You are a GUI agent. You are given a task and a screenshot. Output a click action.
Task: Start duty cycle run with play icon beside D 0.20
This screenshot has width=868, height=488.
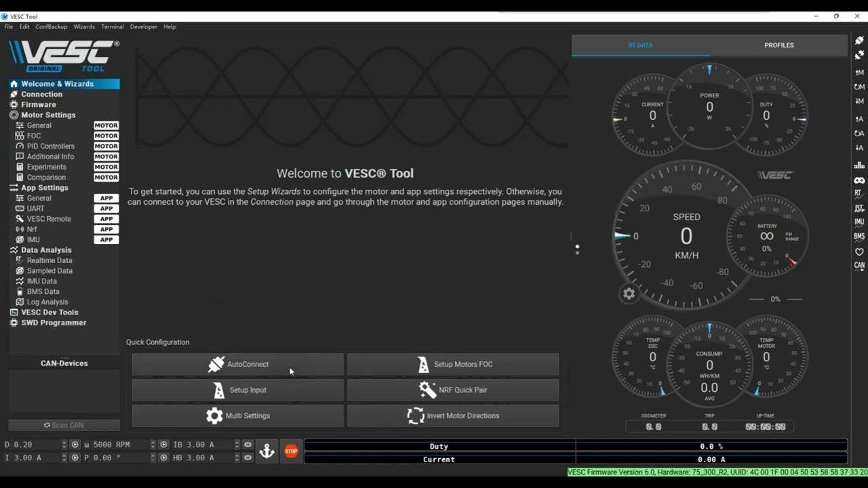click(x=75, y=445)
